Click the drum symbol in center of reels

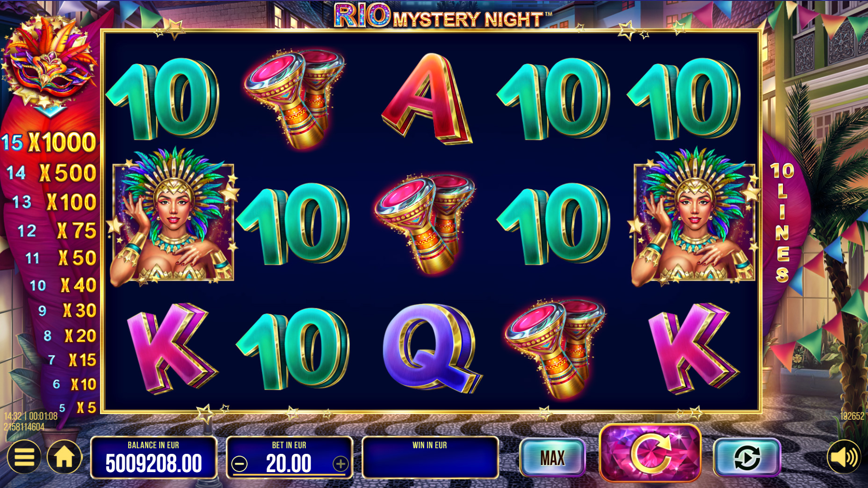[425, 224]
